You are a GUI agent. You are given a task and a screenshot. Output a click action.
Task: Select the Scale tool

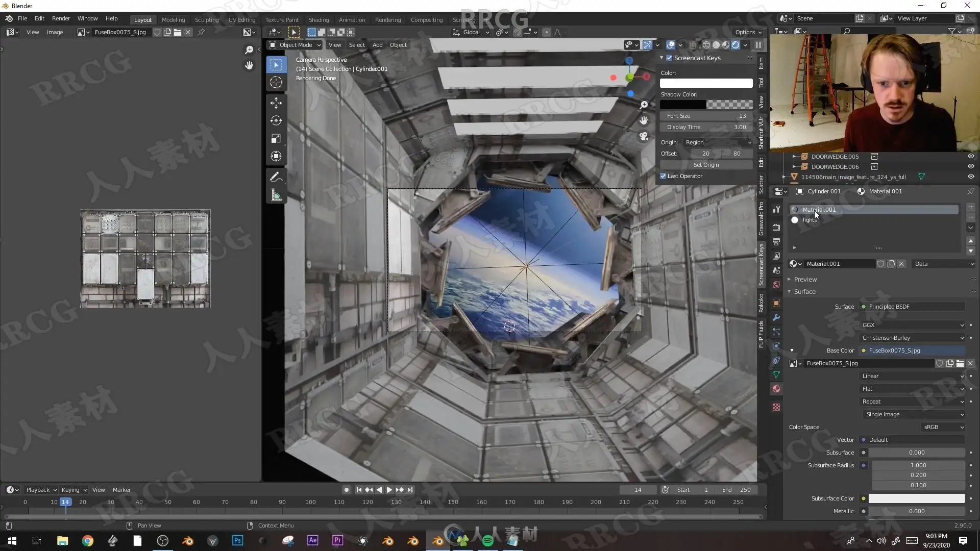coord(276,139)
